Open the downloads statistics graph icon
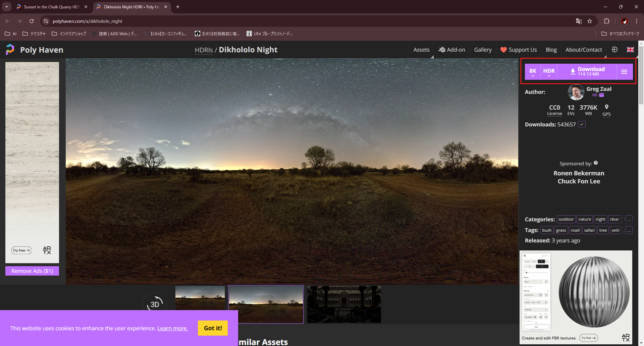644x346 pixels. pyautogui.click(x=582, y=124)
